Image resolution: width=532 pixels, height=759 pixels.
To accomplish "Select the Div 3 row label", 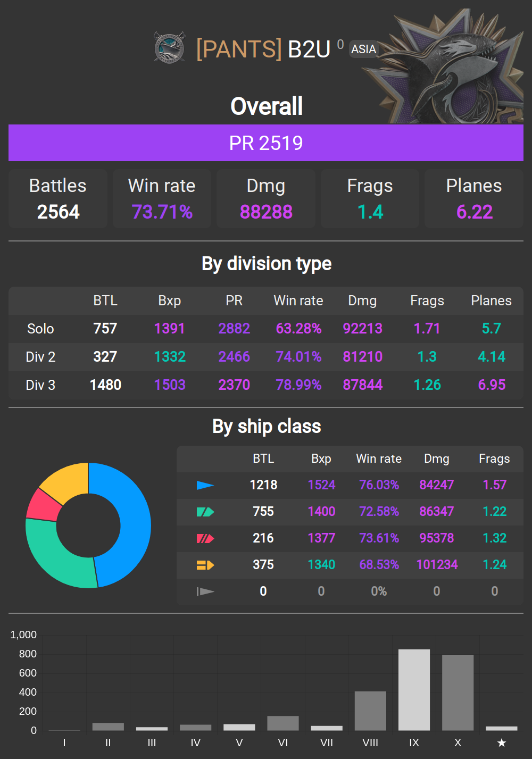I will point(40,385).
